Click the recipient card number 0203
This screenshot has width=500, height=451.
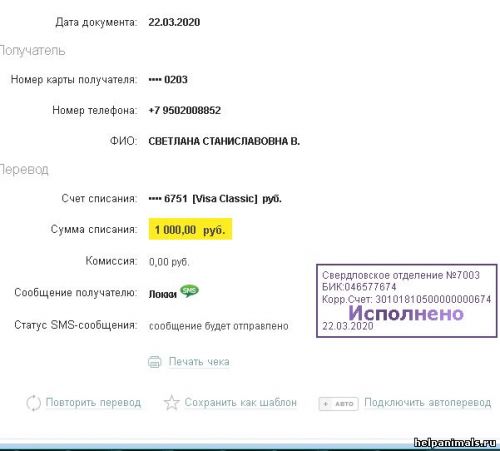click(x=168, y=80)
